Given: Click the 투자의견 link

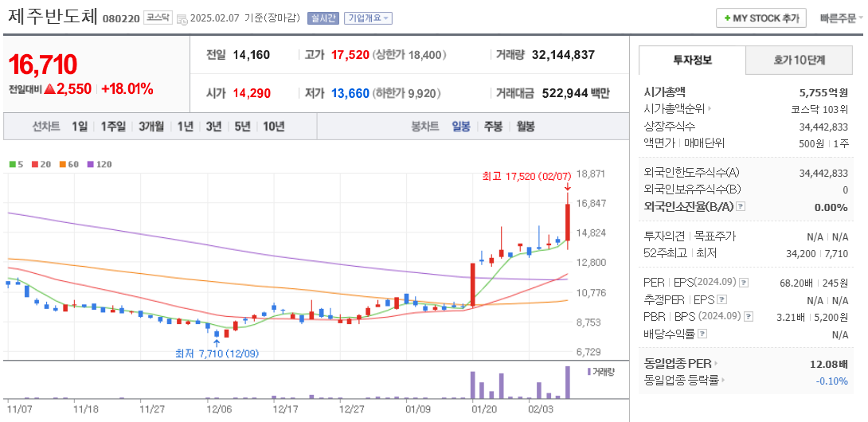Looking at the screenshot, I should (x=664, y=236).
